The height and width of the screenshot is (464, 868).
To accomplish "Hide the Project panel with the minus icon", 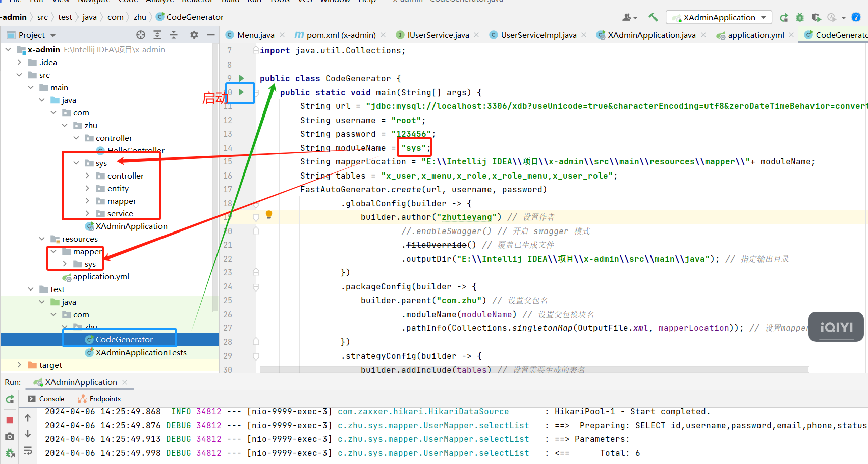I will (211, 35).
